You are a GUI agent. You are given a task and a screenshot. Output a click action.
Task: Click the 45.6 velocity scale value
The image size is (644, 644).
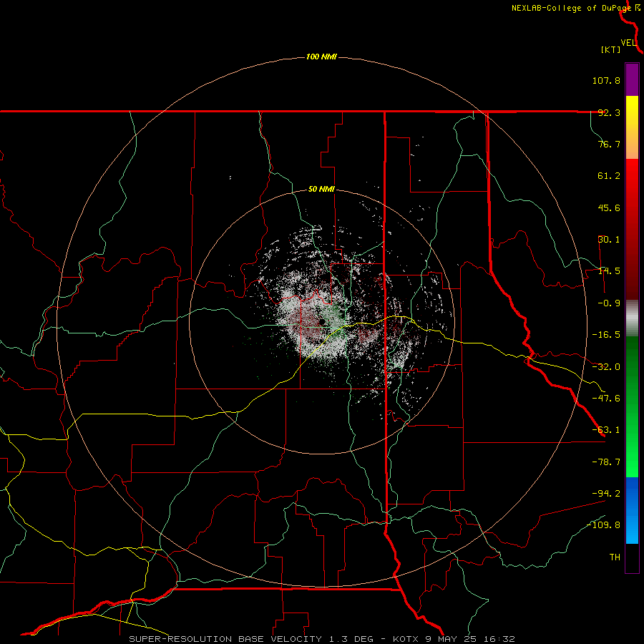(609, 208)
